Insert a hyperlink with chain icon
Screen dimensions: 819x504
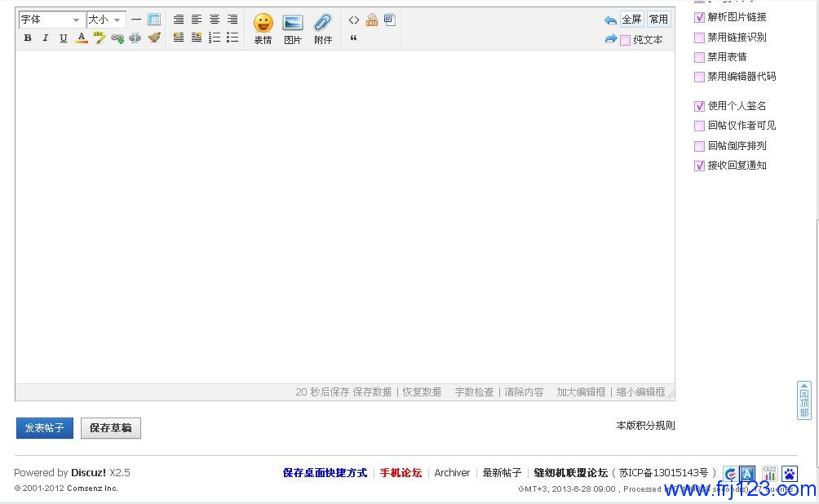(x=117, y=38)
